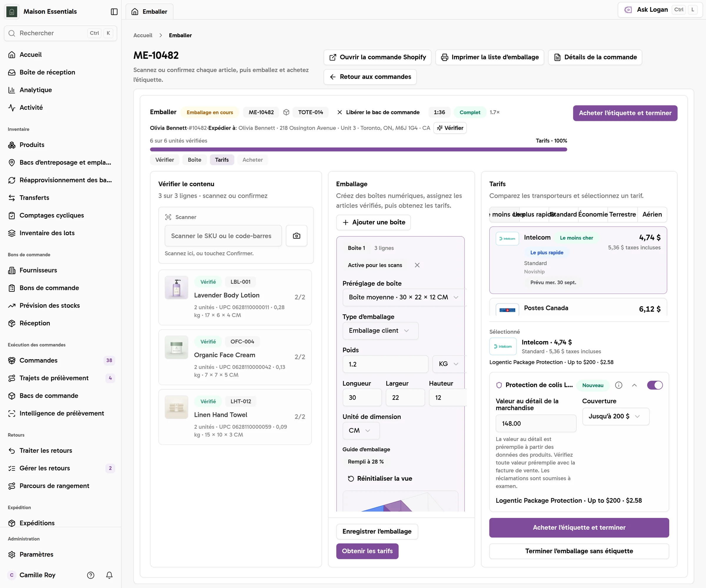Click Obtenir les tarifs button
Viewport: 706px width, 588px height.
tap(367, 551)
